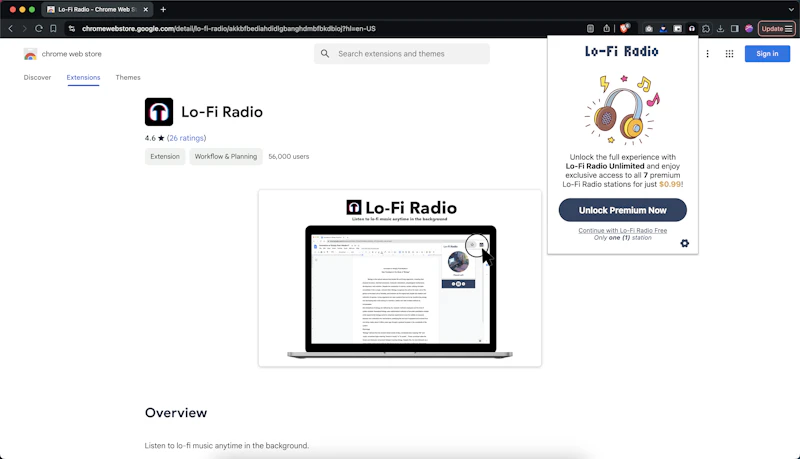Viewport: 800px width, 459px height.
Task: Open the 26 ratings link
Action: tap(186, 138)
